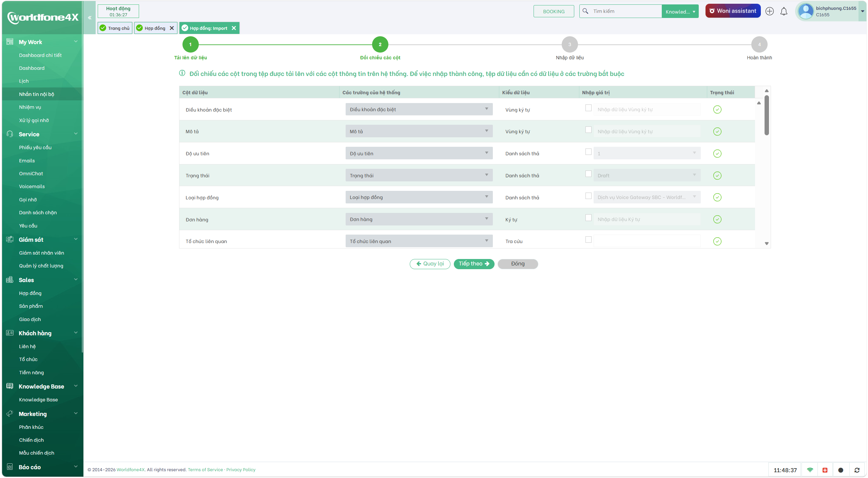Click the red plus icon in status bar

click(825, 470)
